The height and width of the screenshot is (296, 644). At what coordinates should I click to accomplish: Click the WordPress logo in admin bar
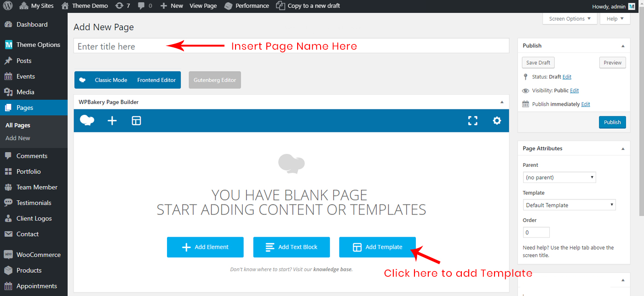pyautogui.click(x=9, y=6)
